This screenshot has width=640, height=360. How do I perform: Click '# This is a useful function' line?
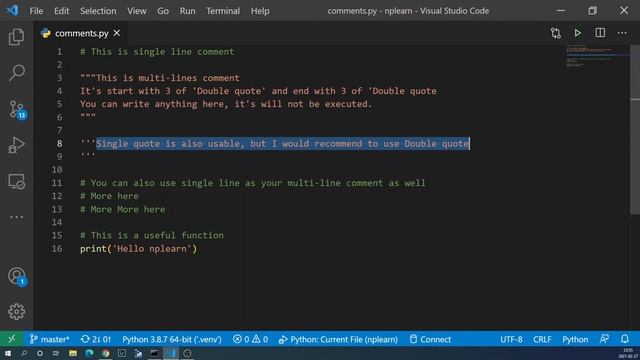(152, 236)
